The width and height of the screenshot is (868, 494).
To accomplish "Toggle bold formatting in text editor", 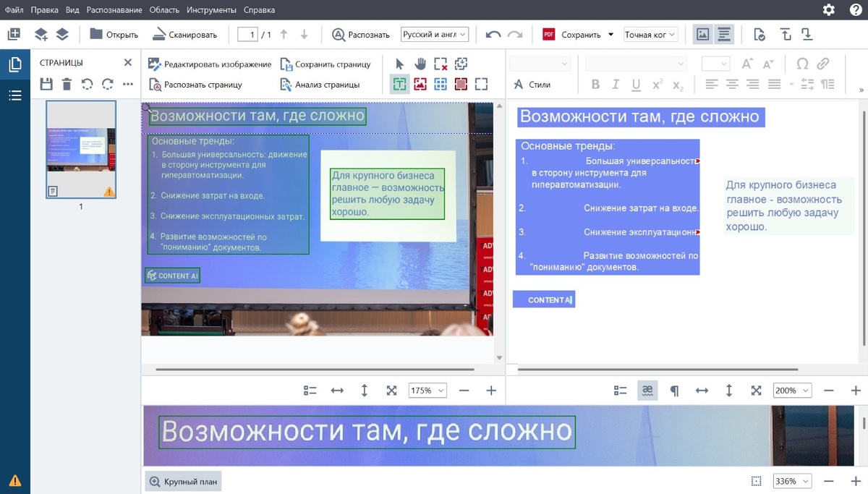I will [595, 85].
